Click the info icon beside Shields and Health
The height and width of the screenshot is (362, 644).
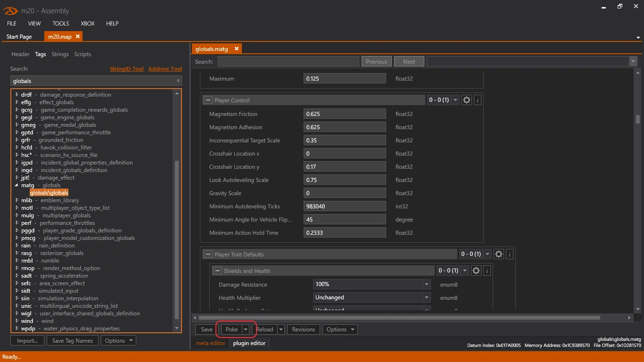tap(487, 271)
